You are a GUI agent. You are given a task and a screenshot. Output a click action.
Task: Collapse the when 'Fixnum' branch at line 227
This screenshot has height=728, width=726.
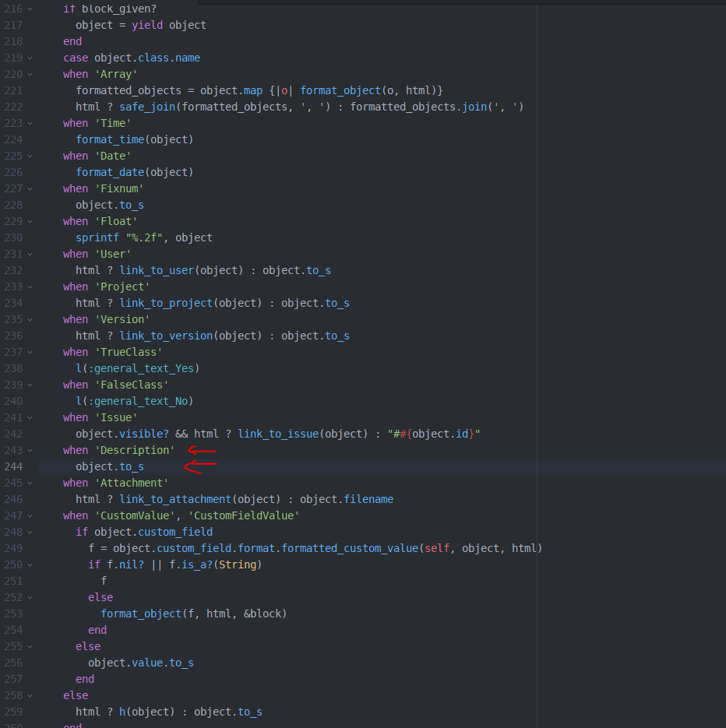[x=30, y=189]
